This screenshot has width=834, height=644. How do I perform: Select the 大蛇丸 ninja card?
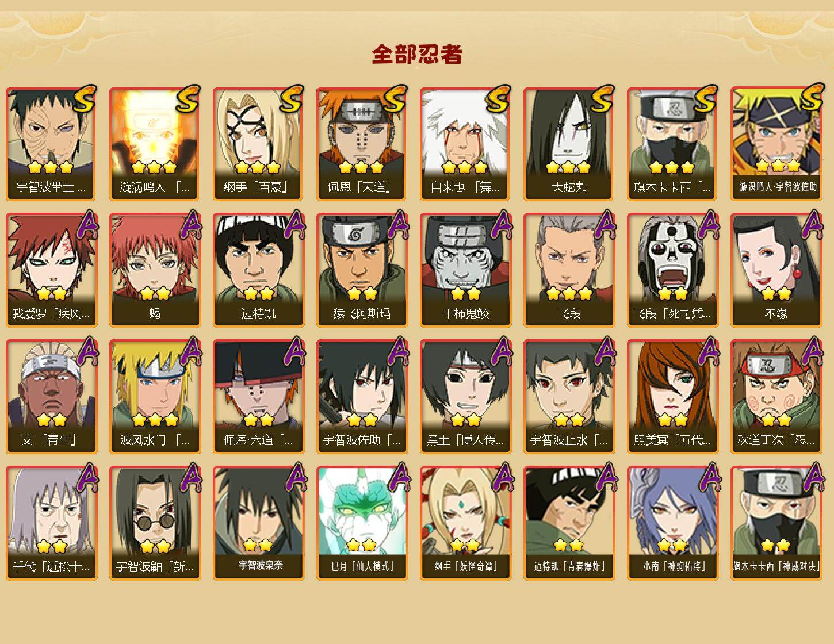[x=569, y=144]
